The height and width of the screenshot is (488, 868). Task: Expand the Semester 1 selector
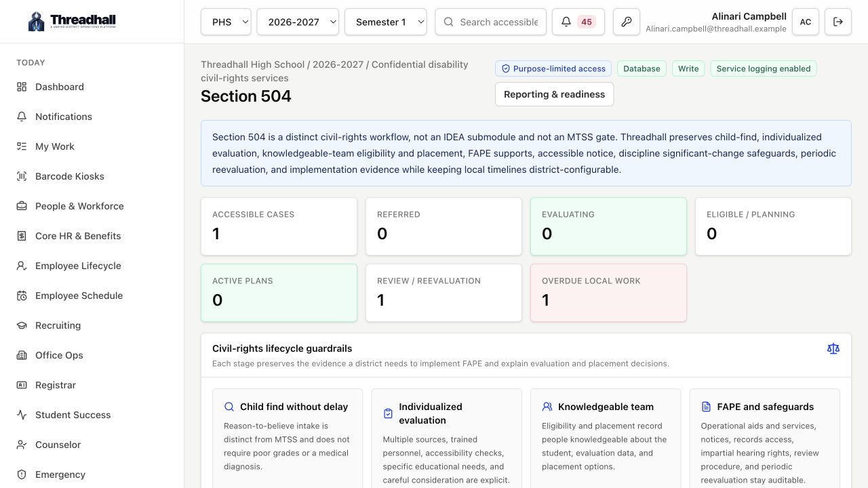386,22
